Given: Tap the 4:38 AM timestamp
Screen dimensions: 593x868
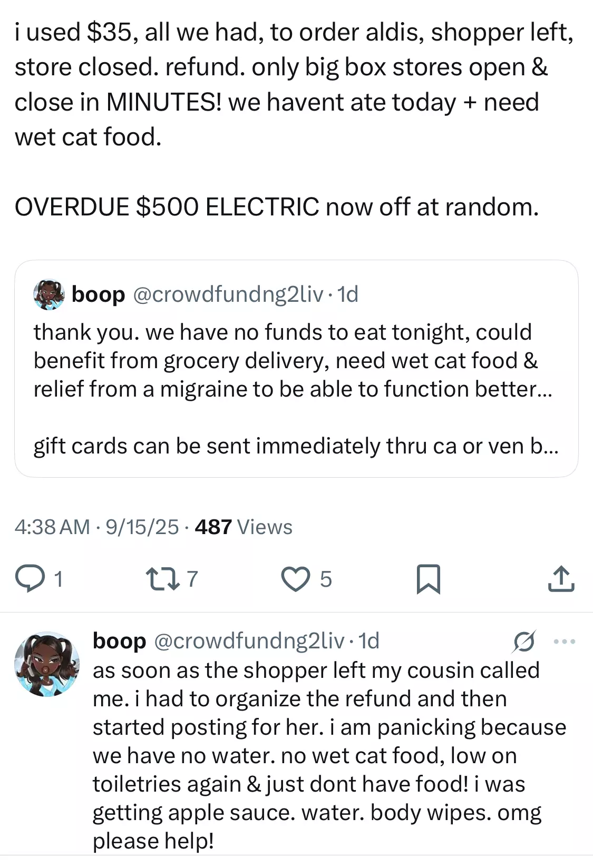Looking at the screenshot, I should 53,527.
